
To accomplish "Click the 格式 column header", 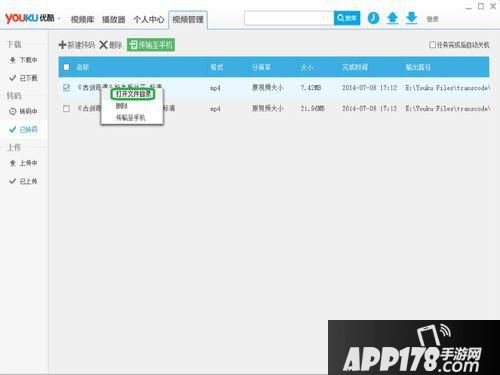I will (x=217, y=67).
